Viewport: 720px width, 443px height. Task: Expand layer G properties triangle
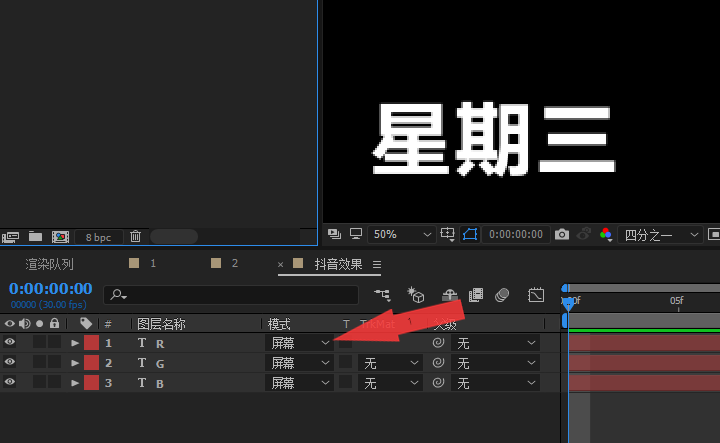(x=75, y=363)
